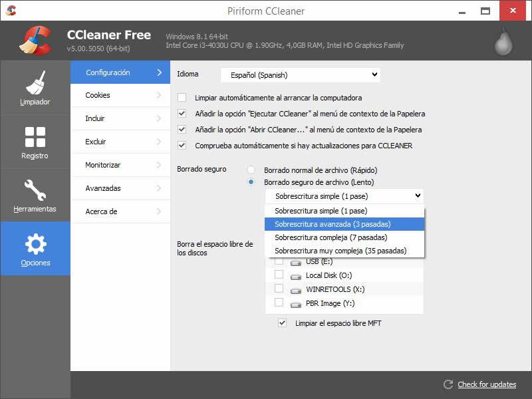This screenshot has height=399, width=532.
Task: Minimize the CCleaner window
Action: pyautogui.click(x=462, y=11)
